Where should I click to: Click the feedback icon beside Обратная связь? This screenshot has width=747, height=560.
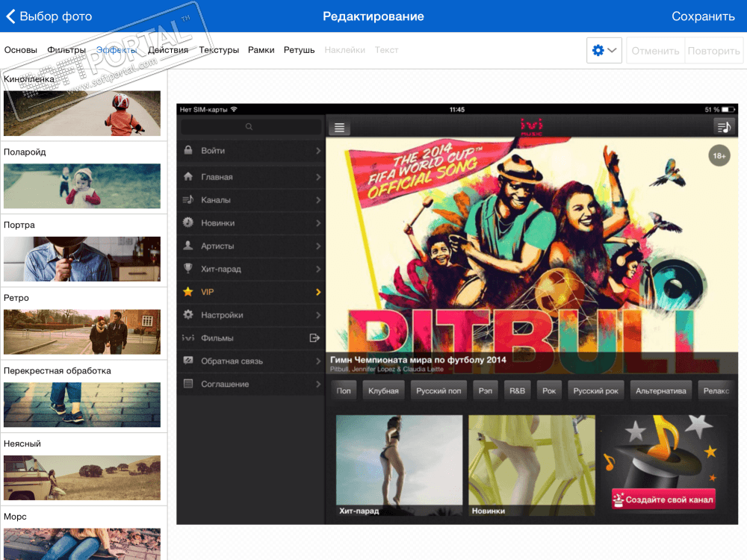click(x=188, y=361)
